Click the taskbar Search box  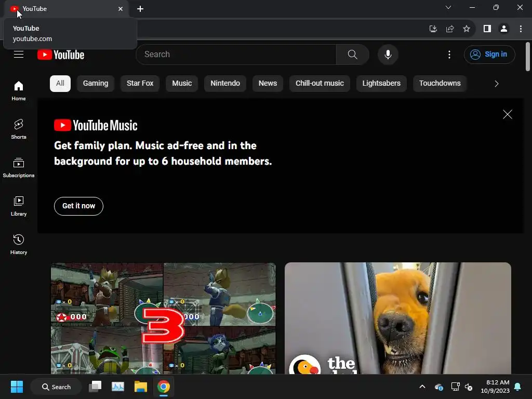tap(56, 387)
